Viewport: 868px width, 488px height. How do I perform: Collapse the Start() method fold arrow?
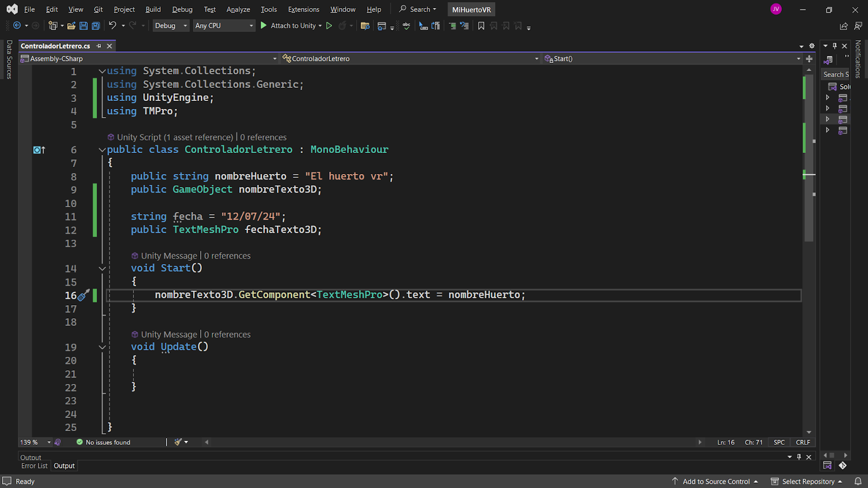(102, 268)
